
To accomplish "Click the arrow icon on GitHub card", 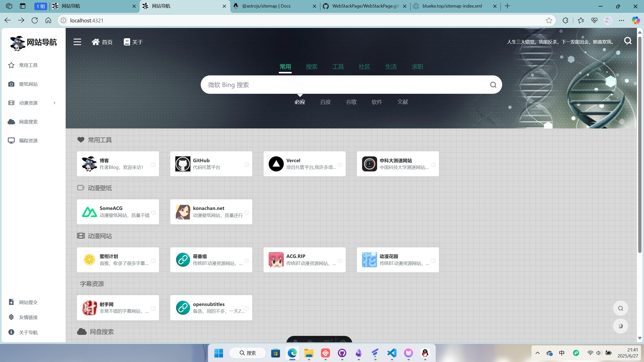I will tap(247, 165).
